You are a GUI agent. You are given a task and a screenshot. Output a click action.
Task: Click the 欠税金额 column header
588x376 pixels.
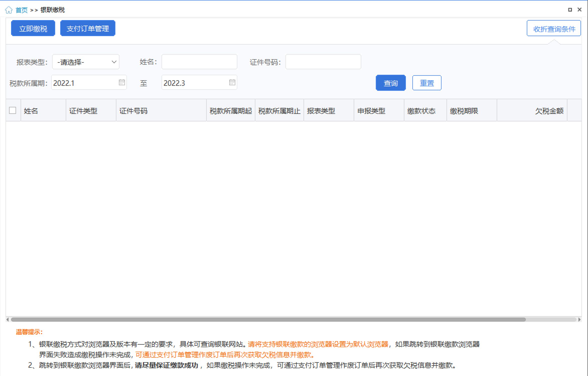click(x=532, y=111)
